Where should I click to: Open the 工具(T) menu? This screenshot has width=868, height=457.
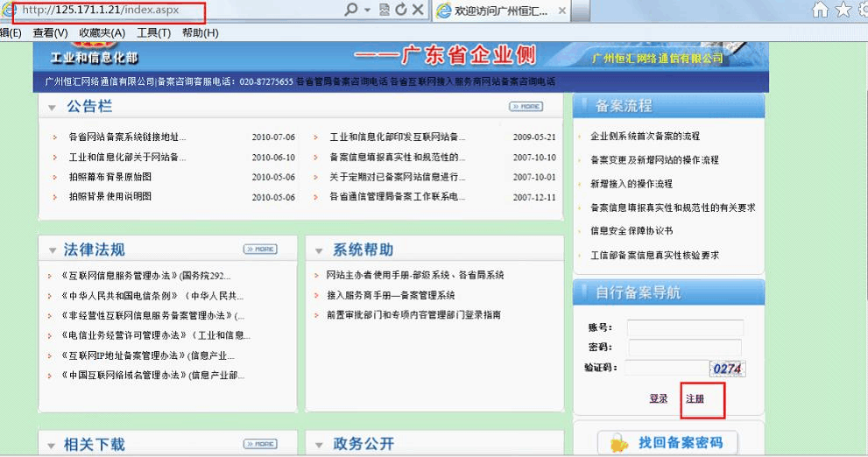coord(153,33)
